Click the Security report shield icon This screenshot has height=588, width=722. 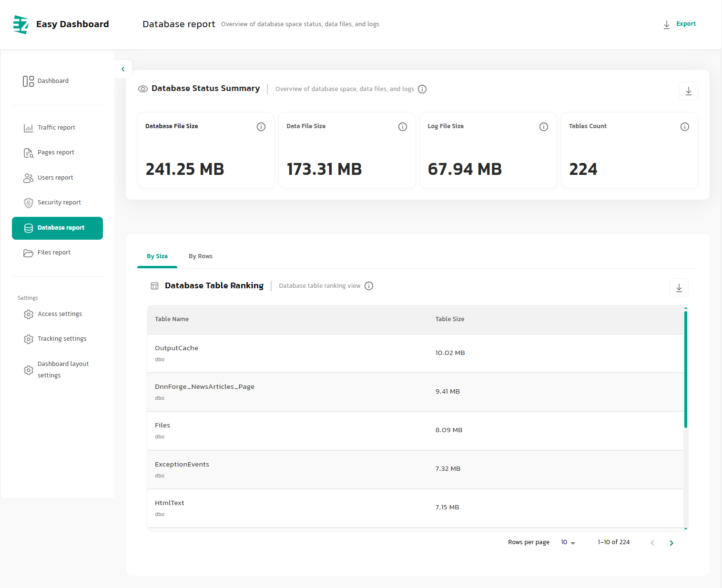tap(29, 203)
